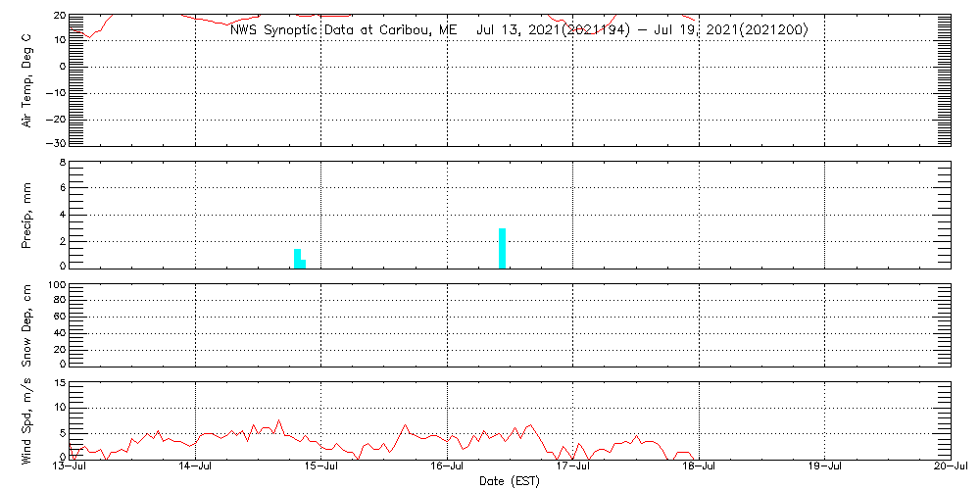The image size is (980, 490).
Task: Select the 15-Jul date tick label
Action: pyautogui.click(x=321, y=467)
